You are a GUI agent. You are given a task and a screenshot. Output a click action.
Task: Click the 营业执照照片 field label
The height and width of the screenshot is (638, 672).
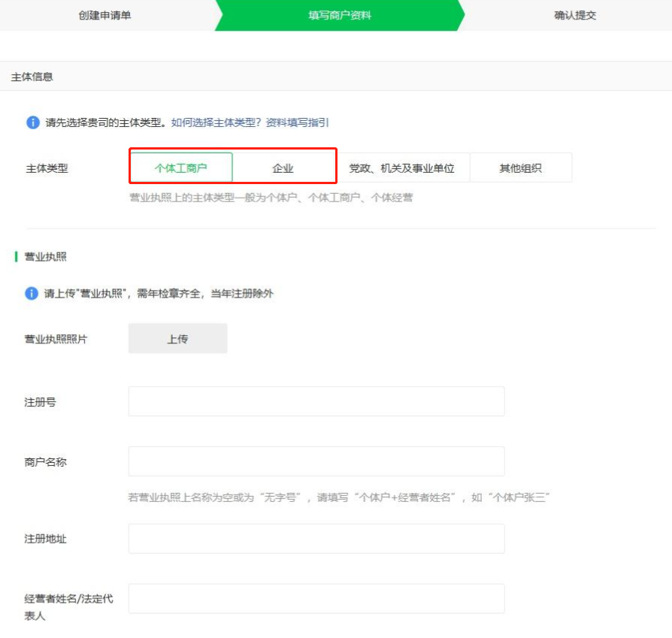56,339
